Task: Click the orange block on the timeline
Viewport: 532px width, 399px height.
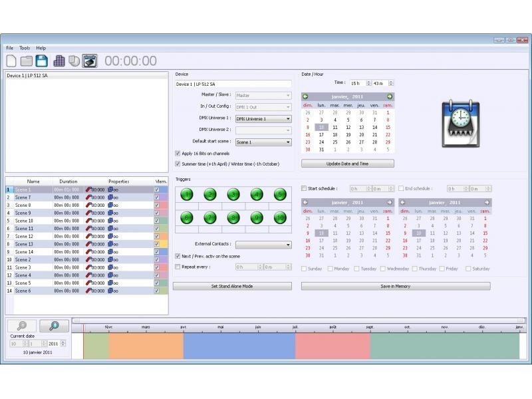Action: [x=146, y=346]
